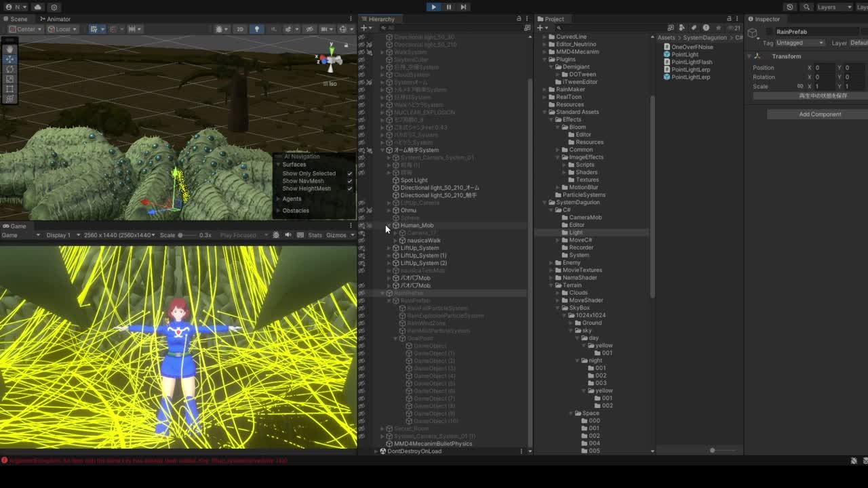Select the Inspector tab
868x488 pixels.
point(767,19)
